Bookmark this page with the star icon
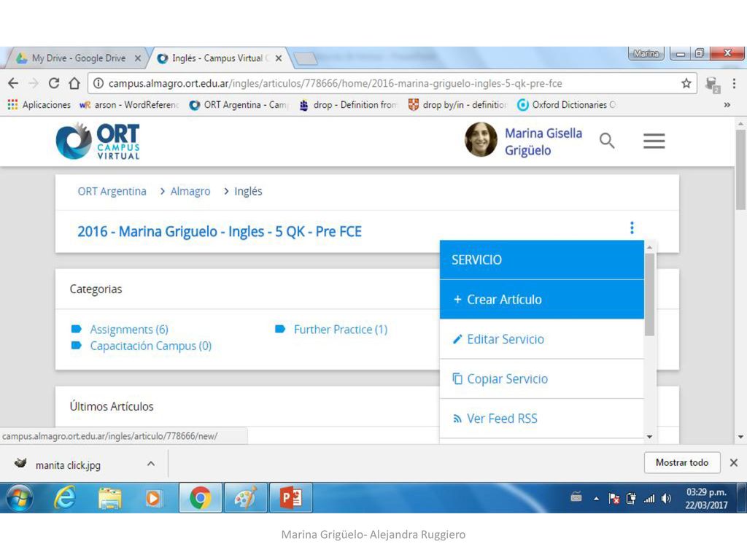This screenshot has height=560, width=747. tap(686, 83)
